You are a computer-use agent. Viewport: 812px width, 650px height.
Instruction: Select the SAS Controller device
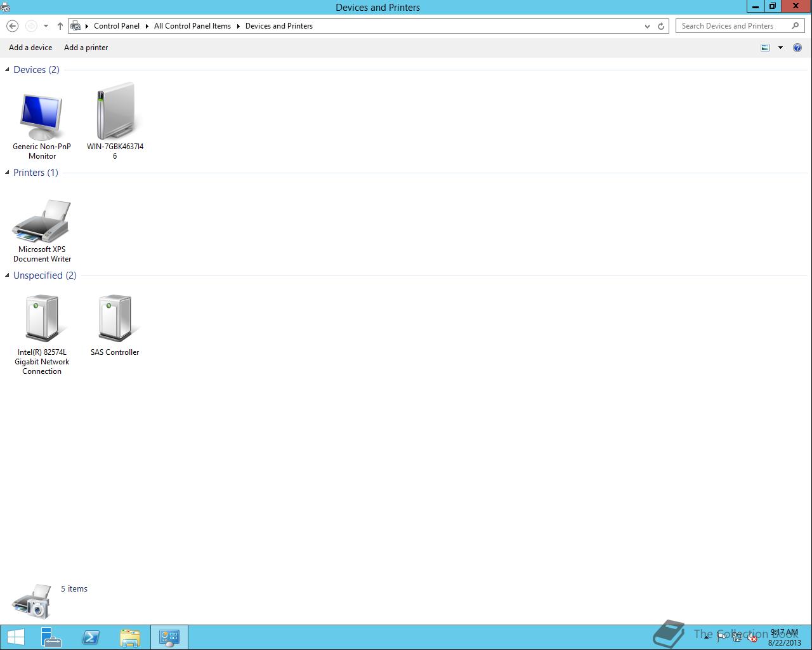(115, 324)
